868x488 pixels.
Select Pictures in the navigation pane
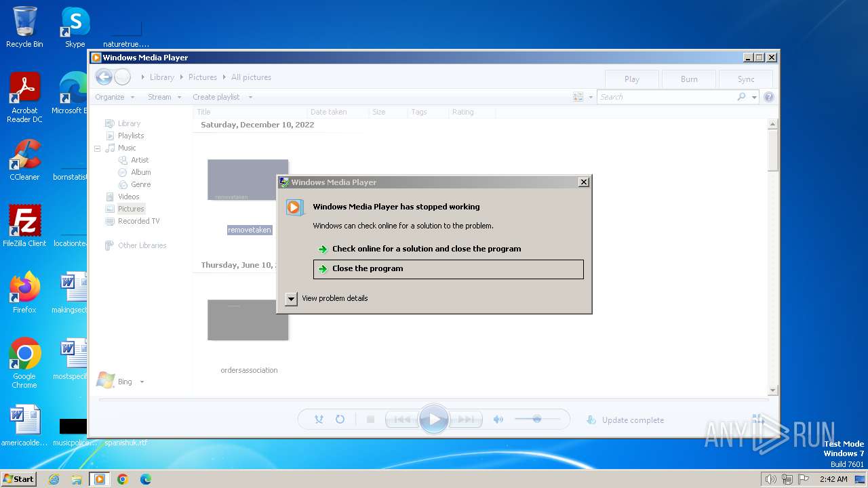pyautogui.click(x=131, y=209)
